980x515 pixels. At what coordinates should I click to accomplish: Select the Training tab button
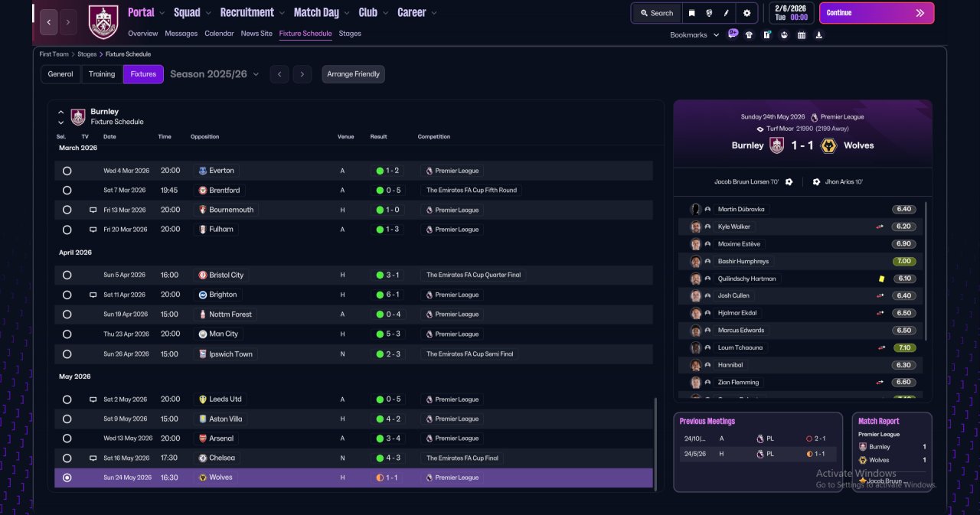[102, 74]
